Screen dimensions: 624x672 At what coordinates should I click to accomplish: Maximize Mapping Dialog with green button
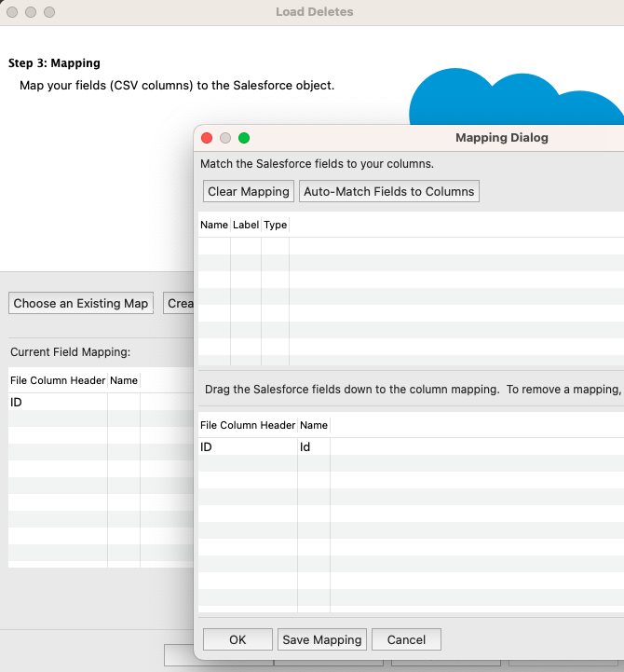(244, 138)
